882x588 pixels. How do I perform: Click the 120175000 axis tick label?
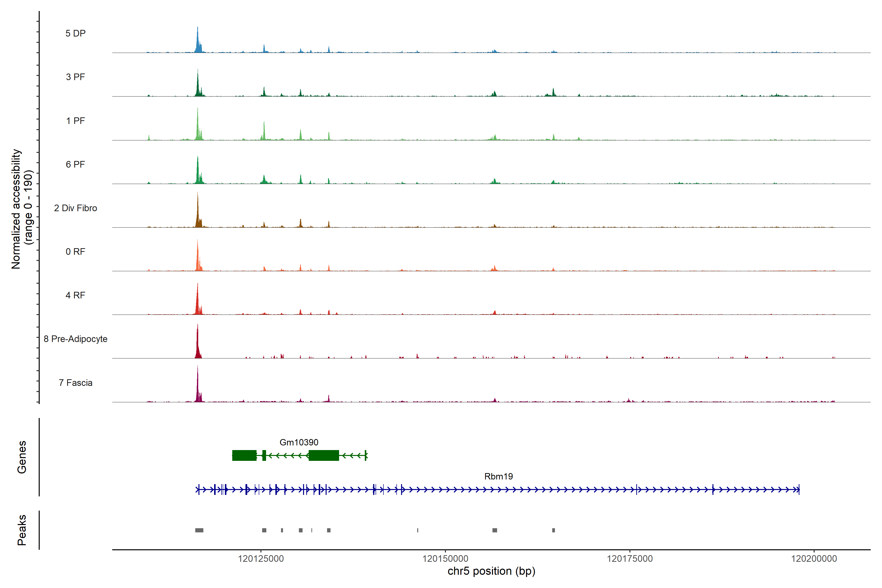(630, 559)
